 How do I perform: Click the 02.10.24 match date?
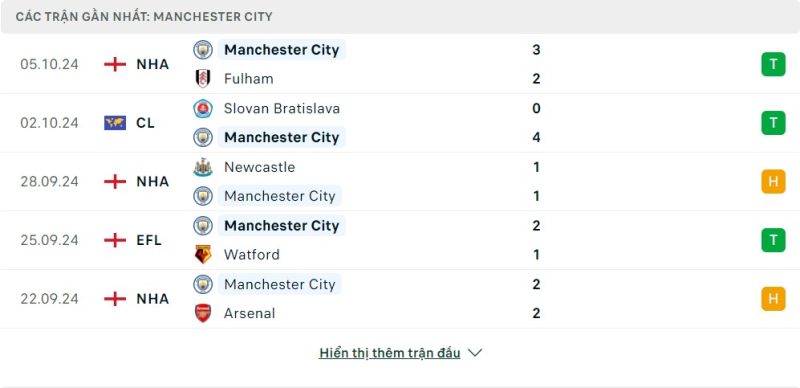click(49, 123)
